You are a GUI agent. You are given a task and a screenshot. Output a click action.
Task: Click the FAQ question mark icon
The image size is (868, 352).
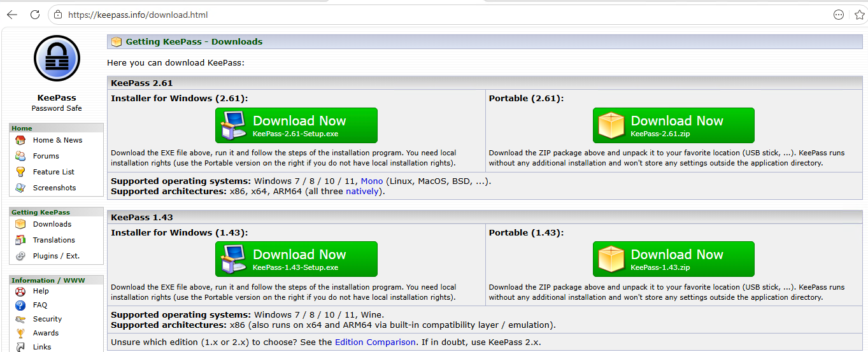tap(20, 305)
